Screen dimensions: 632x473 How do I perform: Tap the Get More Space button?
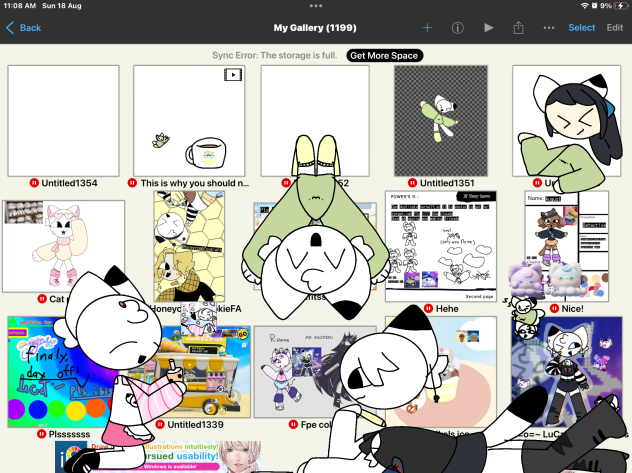pos(384,55)
